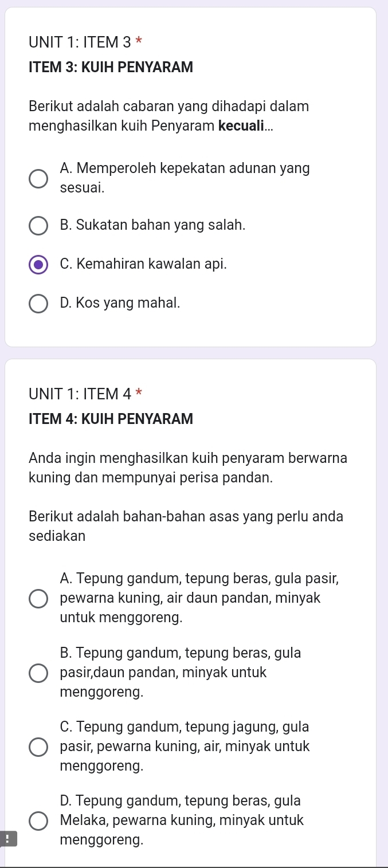Choose Item 4 option D with gula Melaka
Viewport: 388px width, 868px height.
[39, 821]
